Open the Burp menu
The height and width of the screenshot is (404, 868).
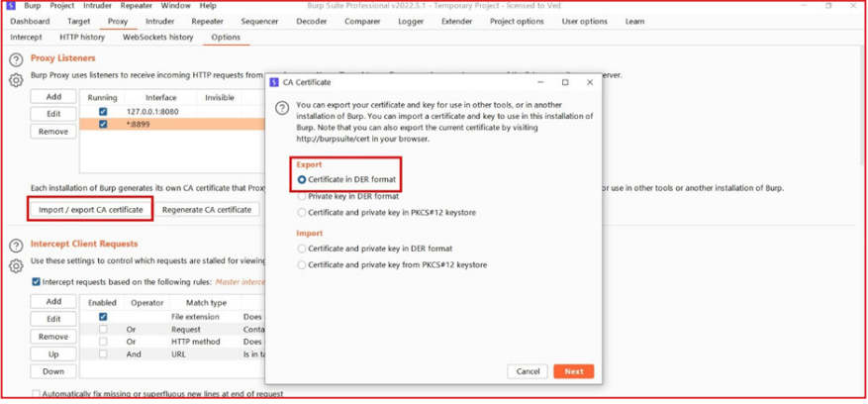(x=32, y=6)
